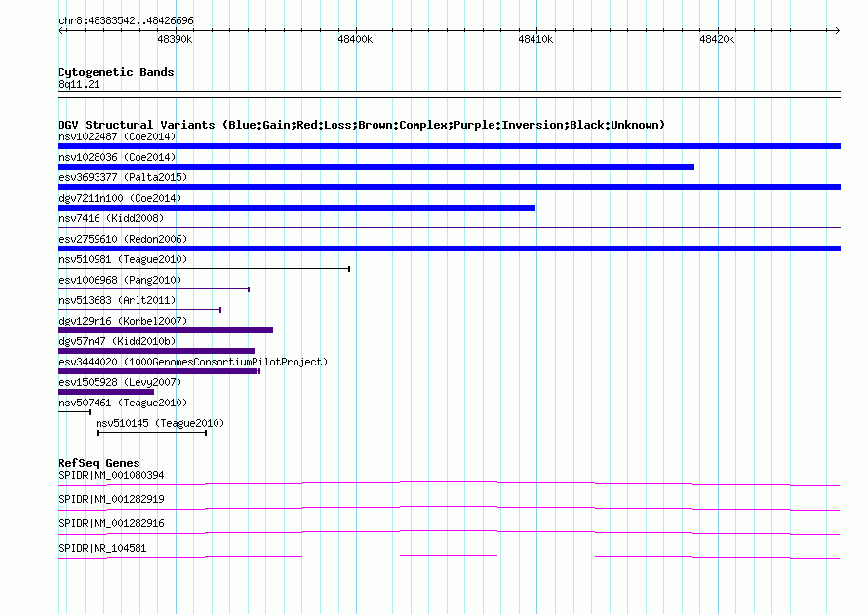
Task: Click the dgv7211n100 blue gain bar
Action: (296, 208)
